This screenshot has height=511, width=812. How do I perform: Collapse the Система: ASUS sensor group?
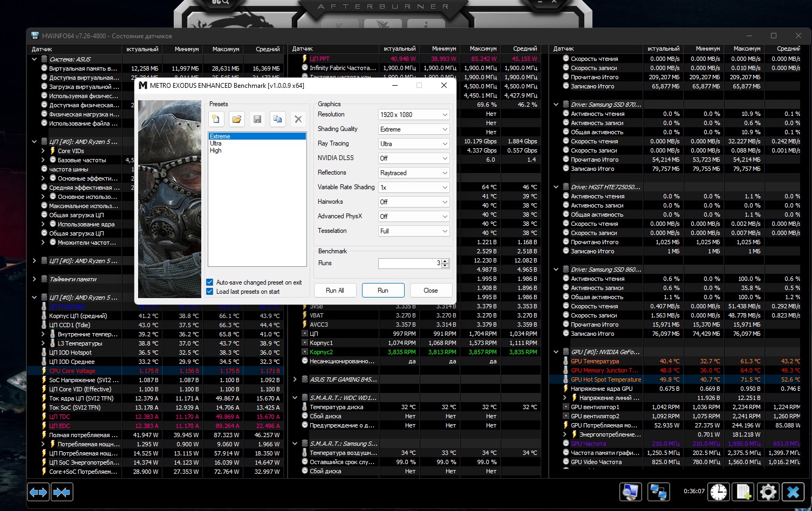coord(35,59)
